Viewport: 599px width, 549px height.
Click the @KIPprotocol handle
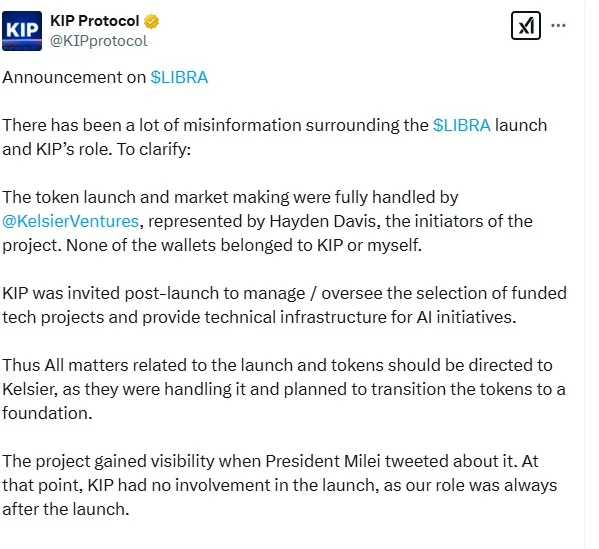tap(99, 41)
